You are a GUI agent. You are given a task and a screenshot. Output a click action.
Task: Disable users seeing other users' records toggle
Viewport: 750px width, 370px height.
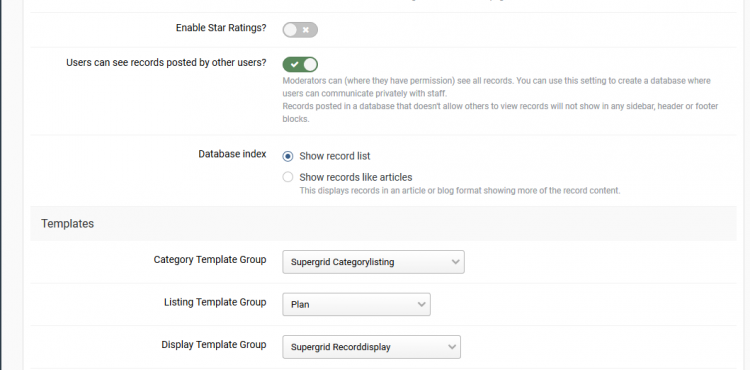(x=300, y=64)
